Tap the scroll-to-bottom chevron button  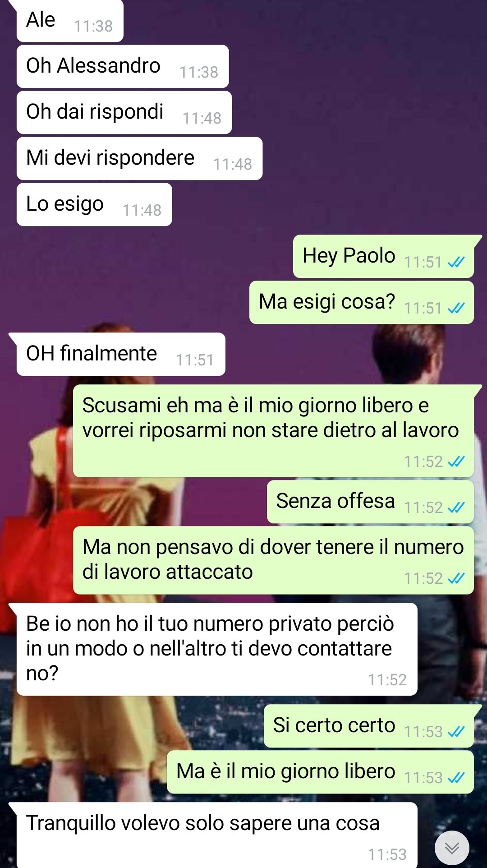point(452,848)
